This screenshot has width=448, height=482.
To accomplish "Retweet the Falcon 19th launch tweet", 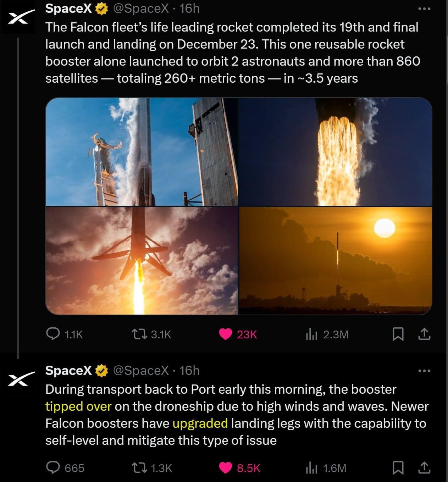I will (x=139, y=334).
